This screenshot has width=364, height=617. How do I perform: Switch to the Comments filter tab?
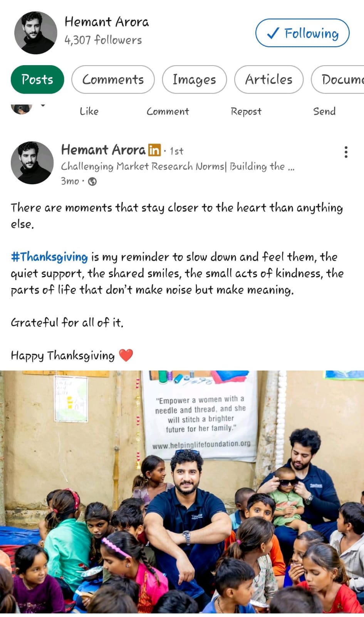coord(113,79)
